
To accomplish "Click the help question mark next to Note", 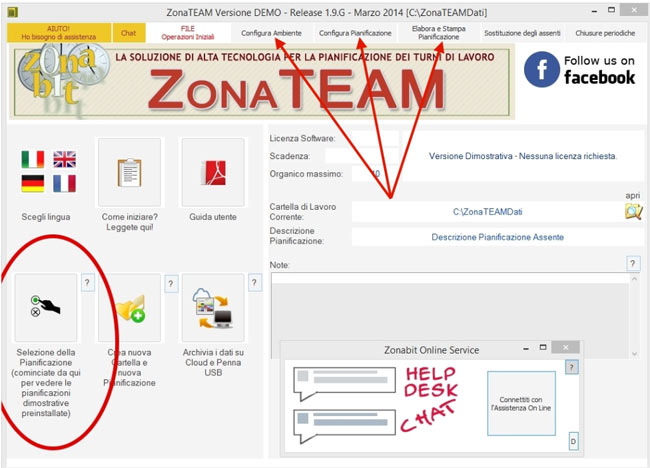I will click(633, 263).
